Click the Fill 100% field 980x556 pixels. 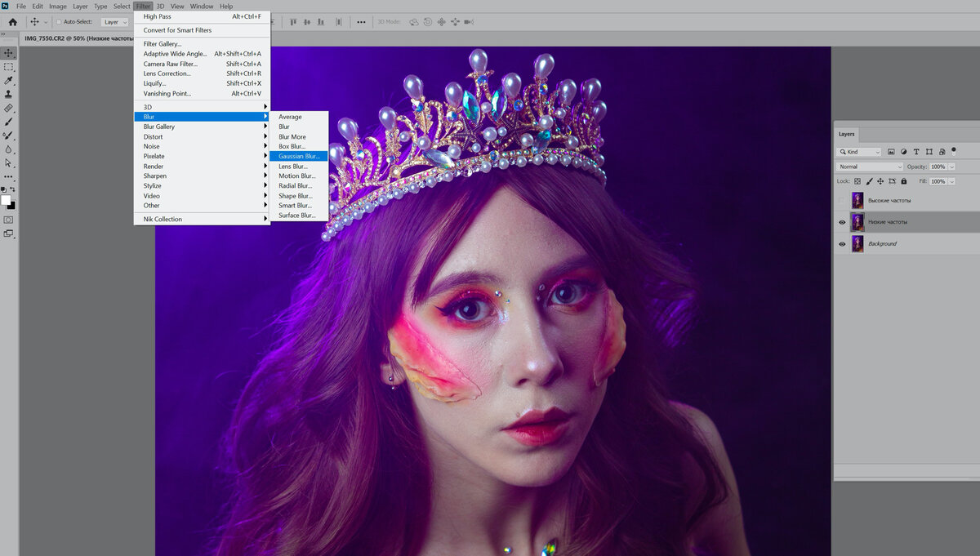[x=938, y=181]
